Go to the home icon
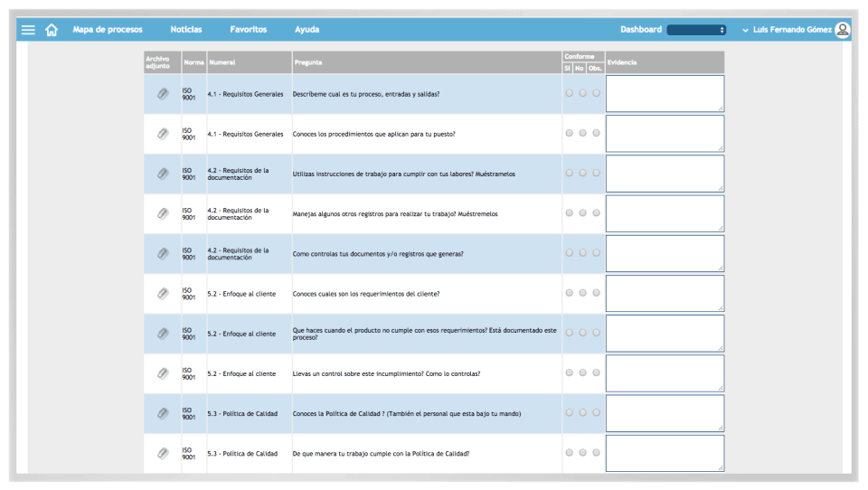 52,30
